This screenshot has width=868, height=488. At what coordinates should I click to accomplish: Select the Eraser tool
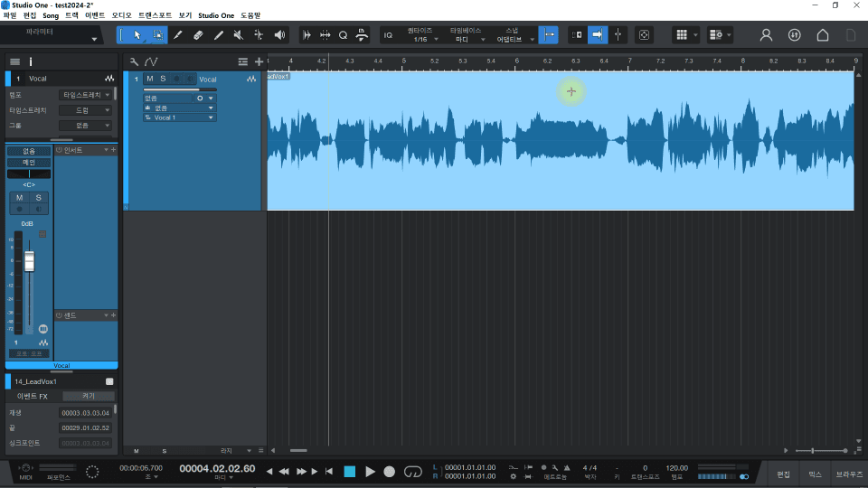(x=198, y=35)
